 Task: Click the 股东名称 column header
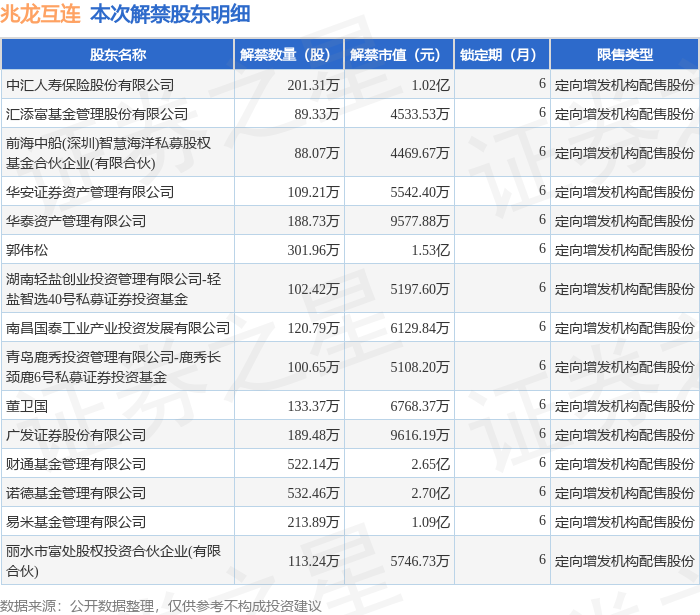pyautogui.click(x=118, y=54)
